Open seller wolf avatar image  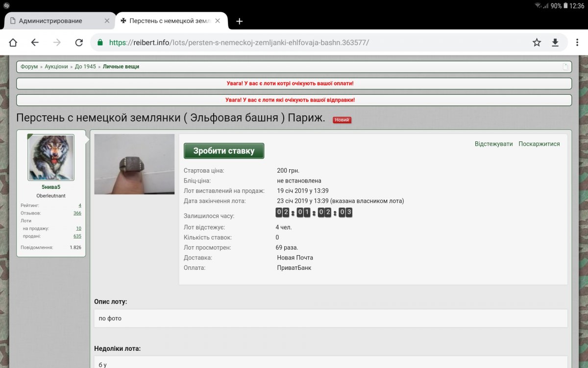(x=51, y=158)
